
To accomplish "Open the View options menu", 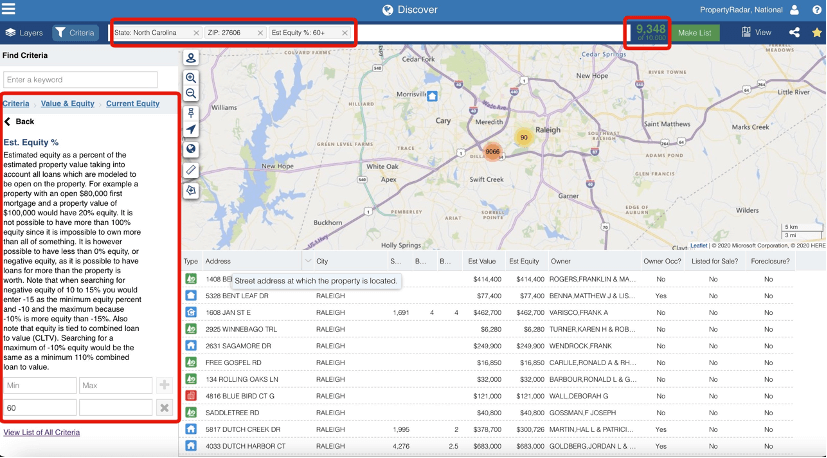I will click(x=756, y=32).
